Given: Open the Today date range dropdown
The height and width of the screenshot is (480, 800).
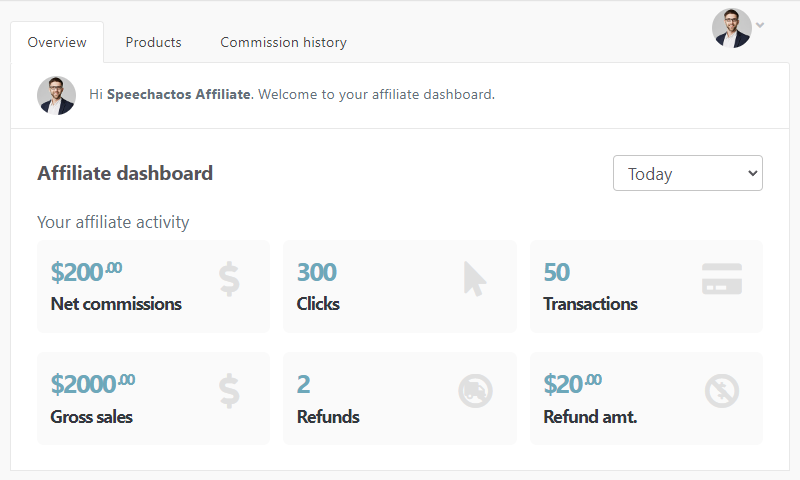Looking at the screenshot, I should click(x=688, y=173).
